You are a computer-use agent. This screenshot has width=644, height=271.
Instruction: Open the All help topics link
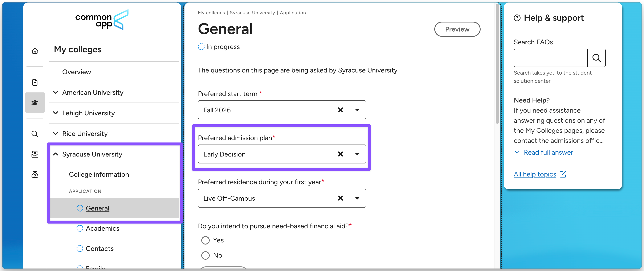(x=535, y=174)
